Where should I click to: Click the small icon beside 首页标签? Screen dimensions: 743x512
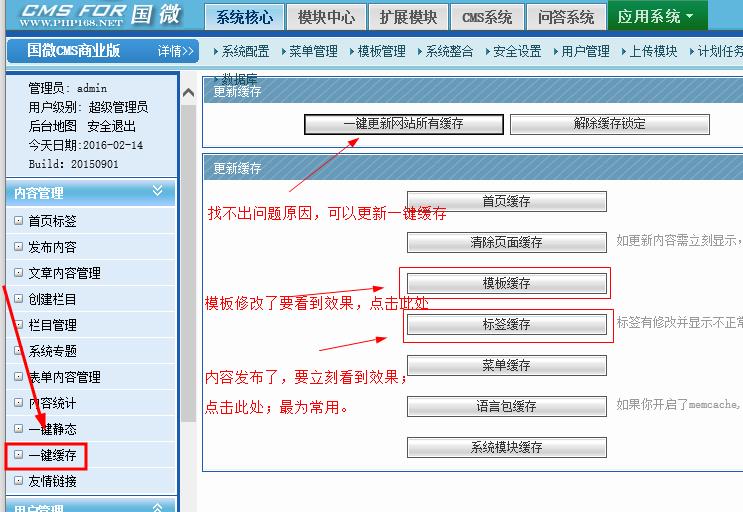18,221
